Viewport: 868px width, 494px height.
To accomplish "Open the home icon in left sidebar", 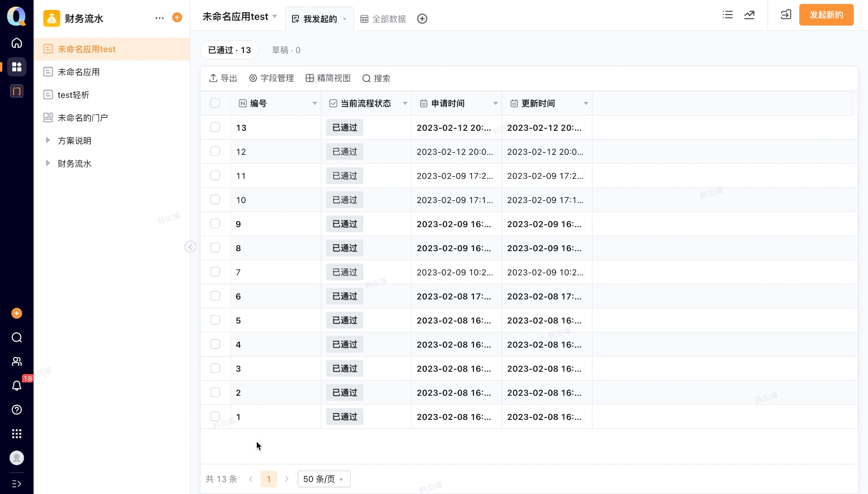I will click(x=16, y=43).
